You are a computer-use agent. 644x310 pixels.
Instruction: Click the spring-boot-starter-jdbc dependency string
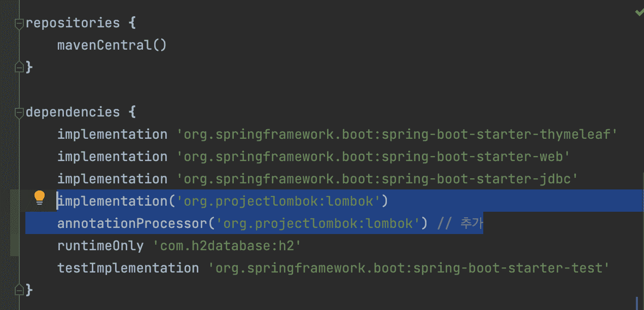click(377, 179)
